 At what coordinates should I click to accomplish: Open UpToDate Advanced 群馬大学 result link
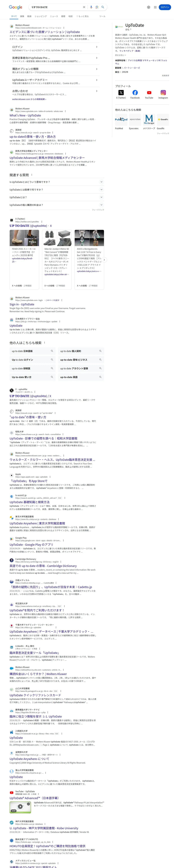pos(47,158)
